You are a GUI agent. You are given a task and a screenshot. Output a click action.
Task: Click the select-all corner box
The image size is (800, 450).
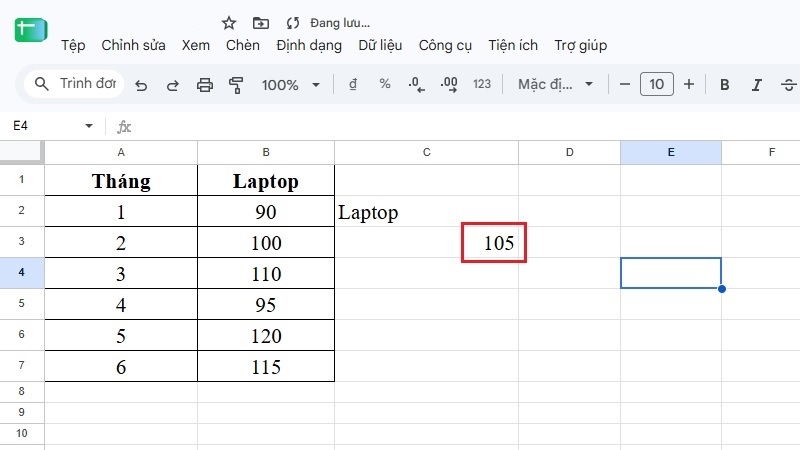(21, 152)
